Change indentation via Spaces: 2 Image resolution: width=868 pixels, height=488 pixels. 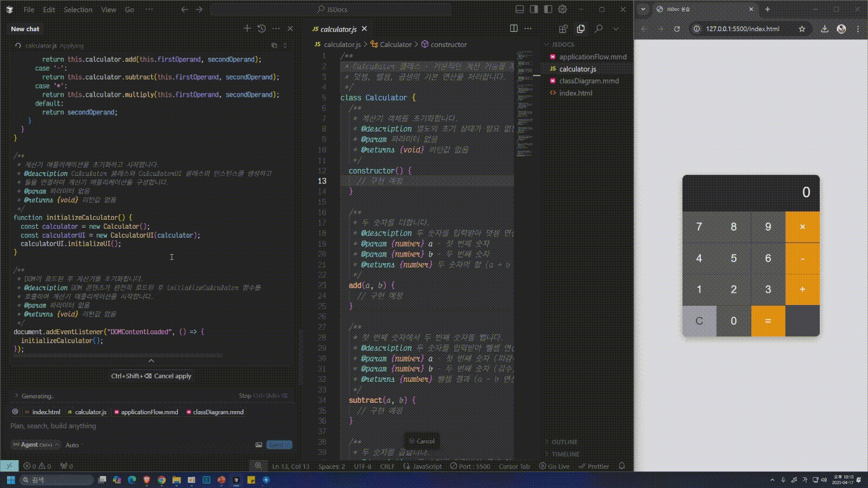pyautogui.click(x=332, y=466)
